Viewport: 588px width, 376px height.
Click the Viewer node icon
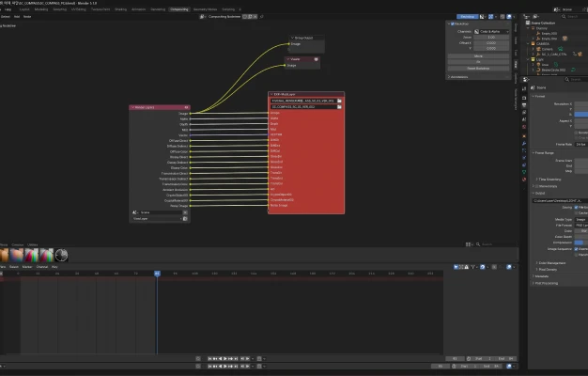[x=317, y=59]
